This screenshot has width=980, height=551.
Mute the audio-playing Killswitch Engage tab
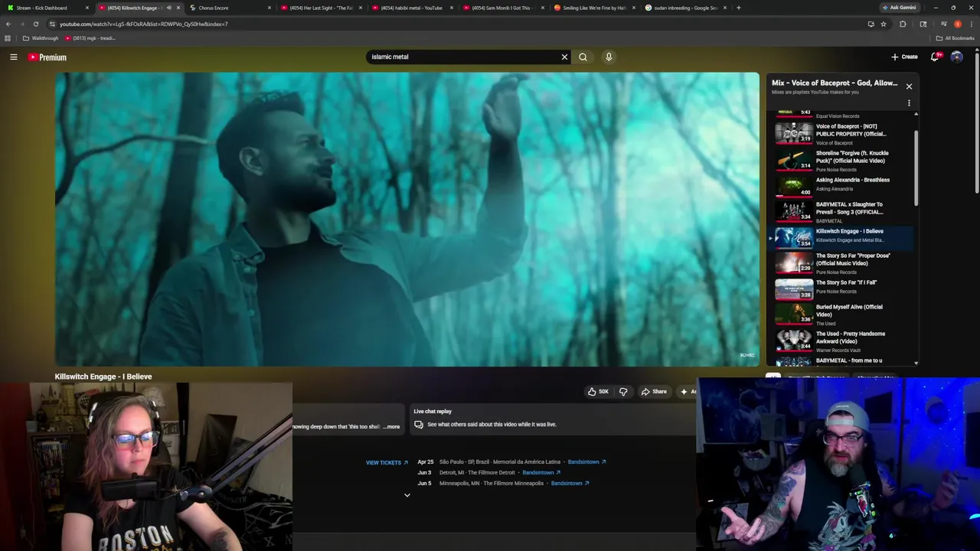point(168,8)
